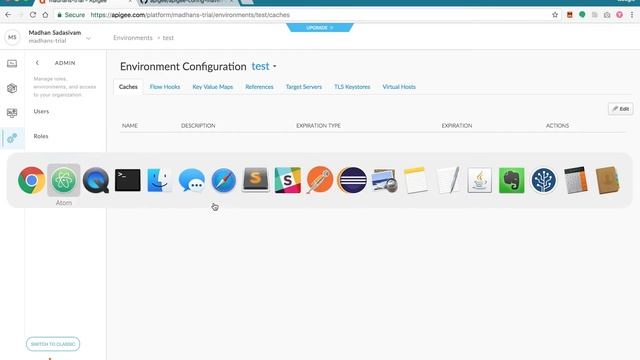Open the Develop icon in left rail
Image resolution: width=640 pixels, height=360 pixels.
(12, 63)
